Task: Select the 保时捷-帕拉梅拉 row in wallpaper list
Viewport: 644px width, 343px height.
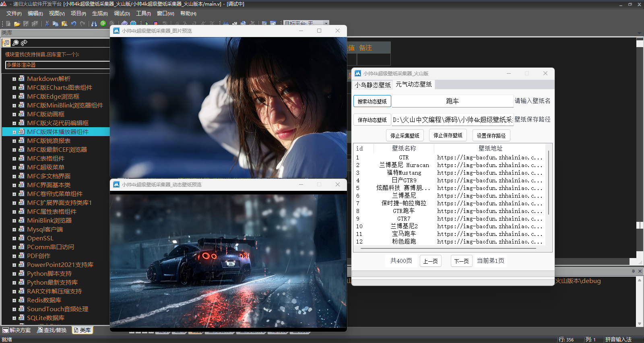Action: [449, 203]
